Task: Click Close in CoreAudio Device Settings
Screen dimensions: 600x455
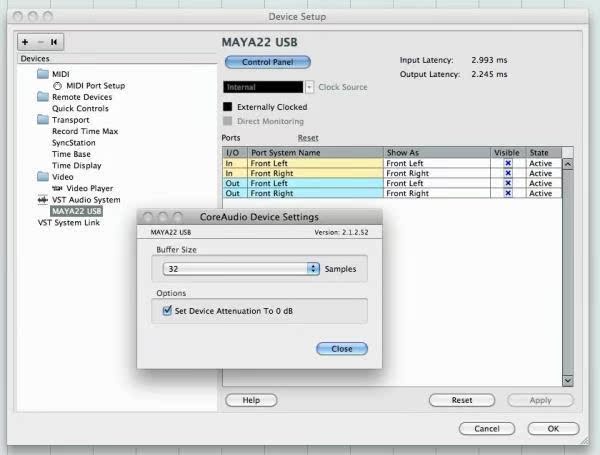Action: [x=342, y=349]
